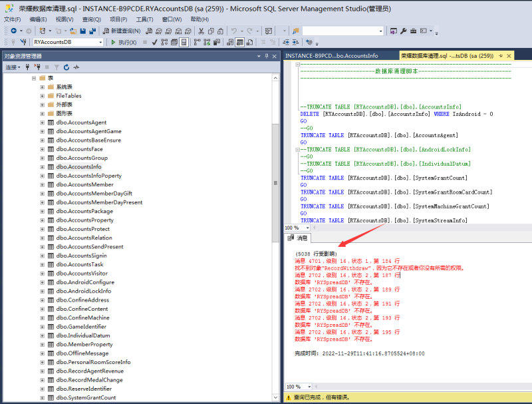Click the 执行(X) execute button

click(124, 42)
